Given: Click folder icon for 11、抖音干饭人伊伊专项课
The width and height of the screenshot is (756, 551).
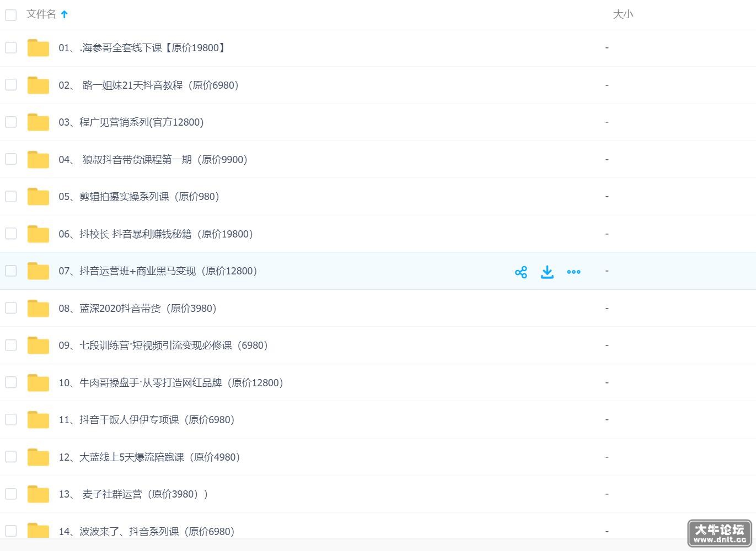Looking at the screenshot, I should coord(38,420).
